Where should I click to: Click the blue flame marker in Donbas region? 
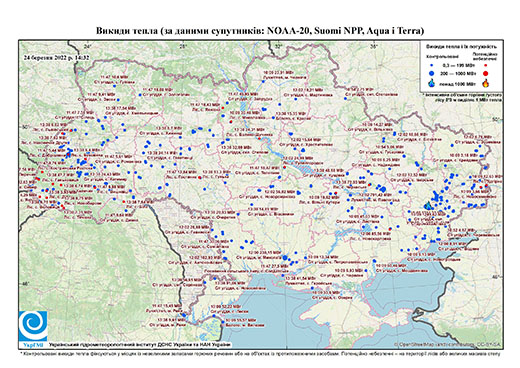[427, 206]
